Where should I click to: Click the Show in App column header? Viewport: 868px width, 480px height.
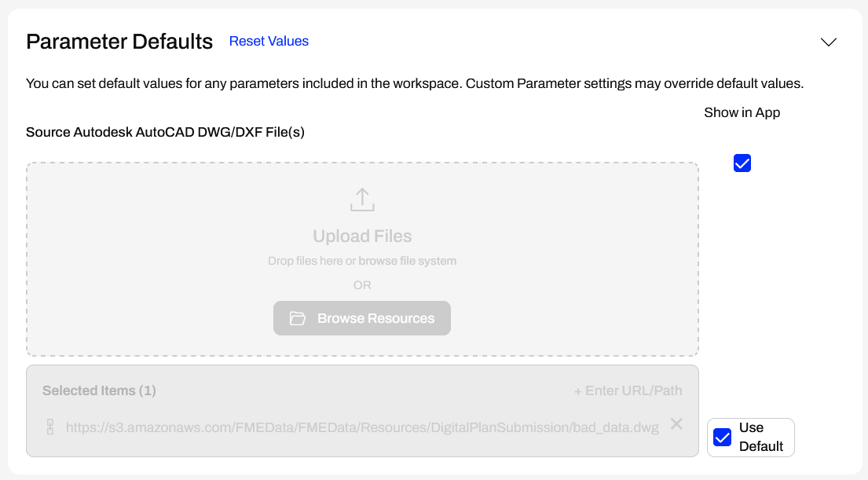(742, 112)
